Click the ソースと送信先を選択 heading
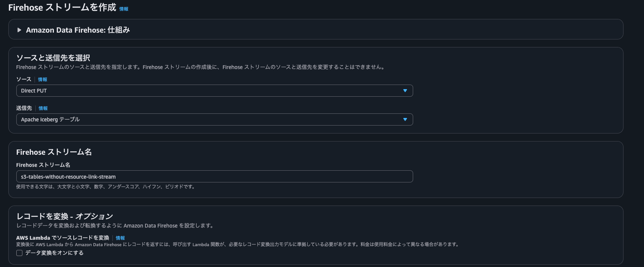This screenshot has height=267, width=644. click(53, 58)
